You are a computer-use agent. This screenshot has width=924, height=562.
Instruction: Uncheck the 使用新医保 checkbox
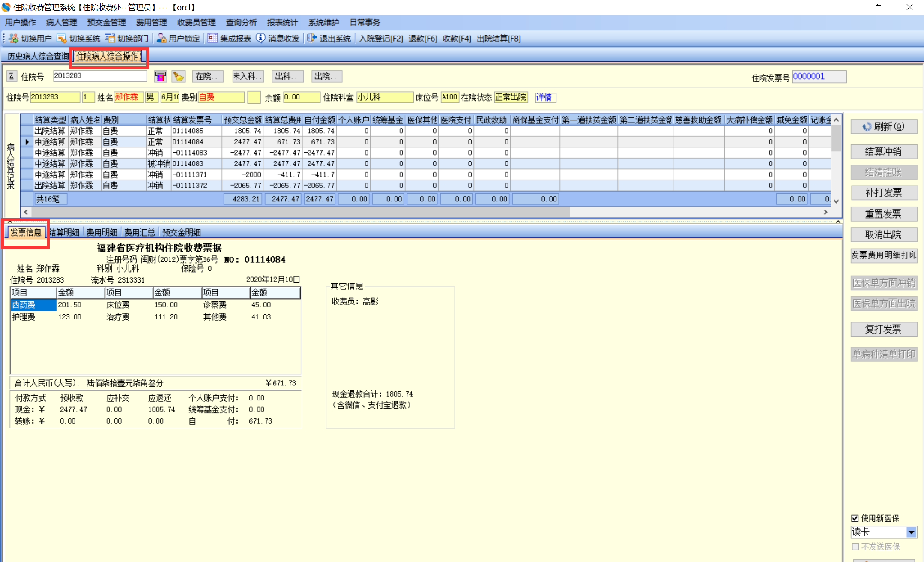[855, 518]
